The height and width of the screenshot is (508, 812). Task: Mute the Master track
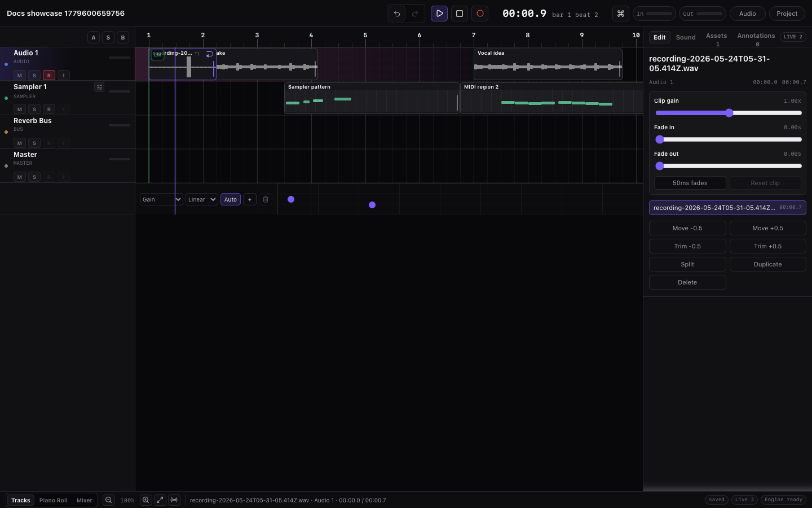[x=20, y=177]
